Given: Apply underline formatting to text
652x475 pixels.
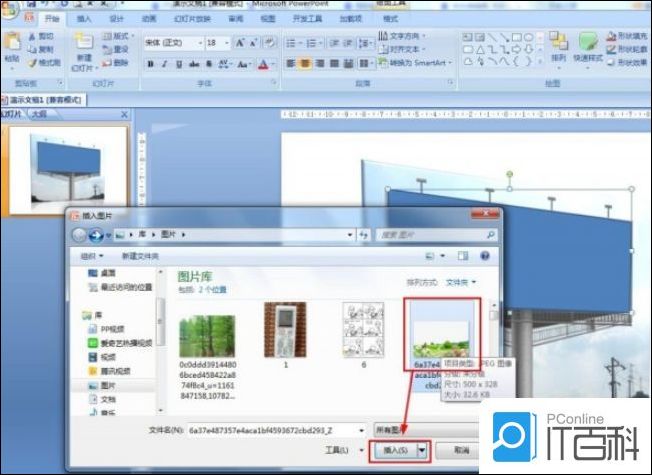Looking at the screenshot, I should 179,64.
